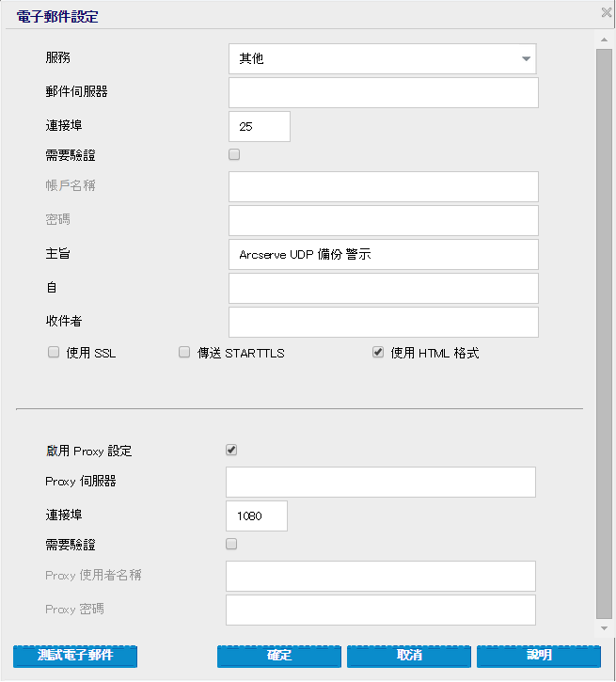The image size is (616, 682).
Task: Enable the 傳送 STARTTLS option
Action: pos(184,353)
